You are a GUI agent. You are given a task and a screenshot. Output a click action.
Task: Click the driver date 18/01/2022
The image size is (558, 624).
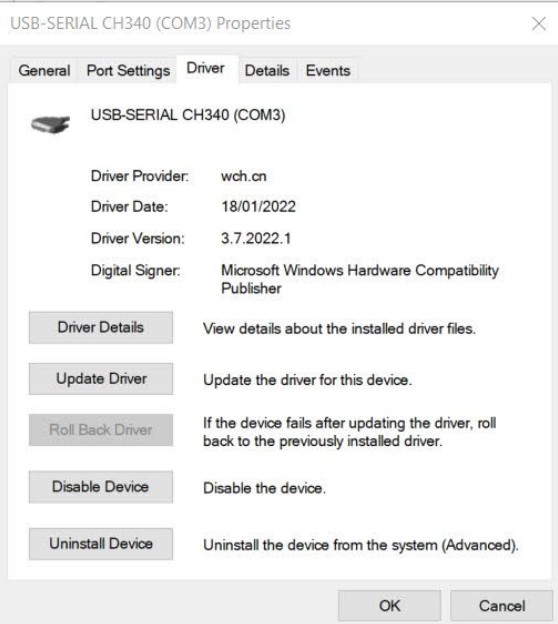(258, 207)
